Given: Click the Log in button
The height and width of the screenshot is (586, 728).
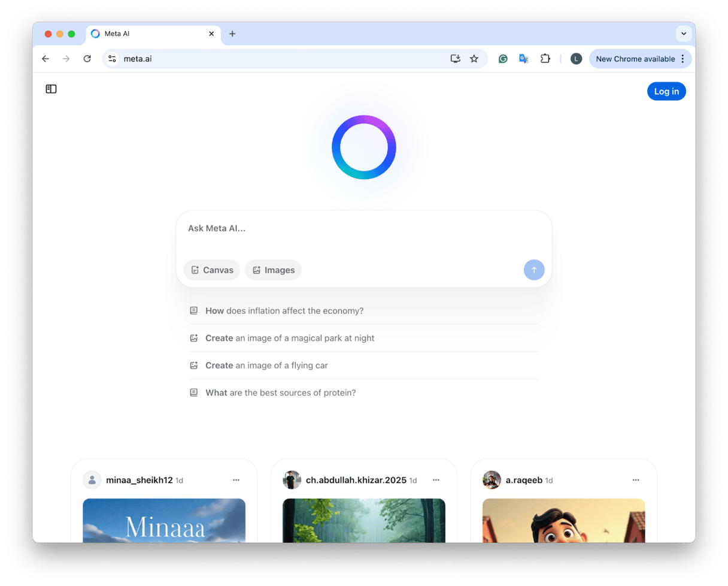Looking at the screenshot, I should pyautogui.click(x=666, y=91).
